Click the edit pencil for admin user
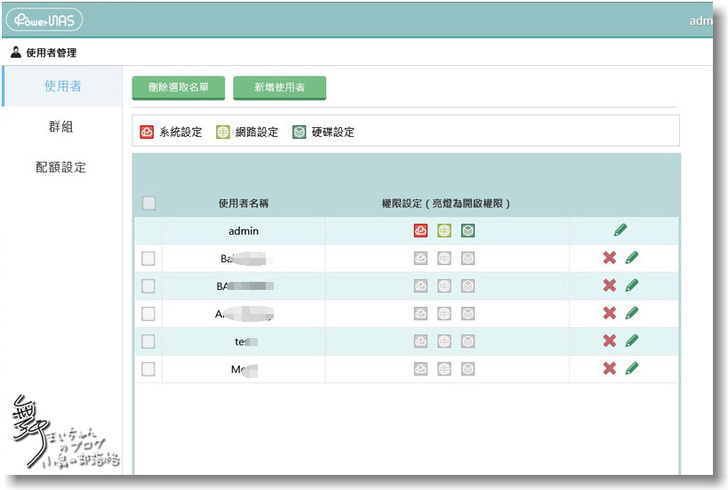 [620, 230]
